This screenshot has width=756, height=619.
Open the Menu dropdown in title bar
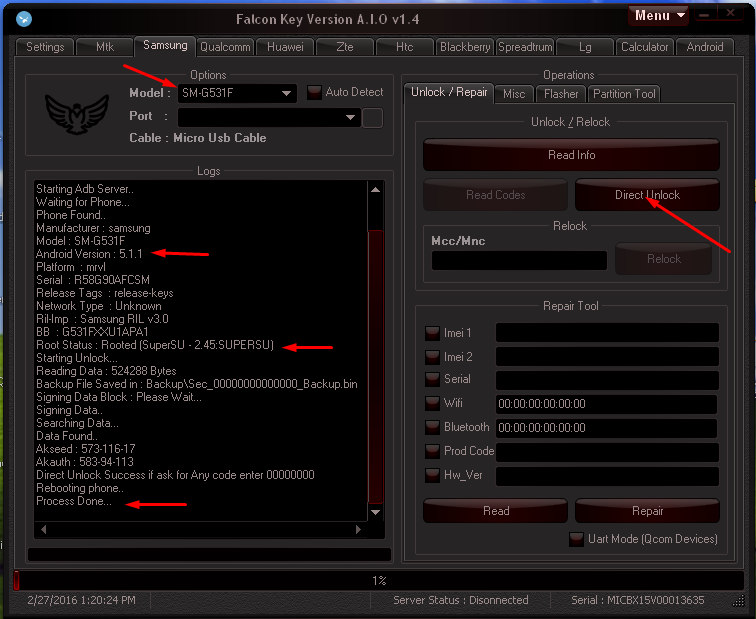point(658,15)
